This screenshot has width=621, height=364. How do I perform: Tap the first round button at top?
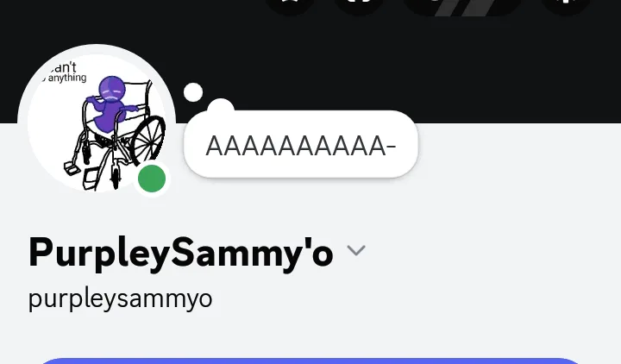[x=290, y=5]
